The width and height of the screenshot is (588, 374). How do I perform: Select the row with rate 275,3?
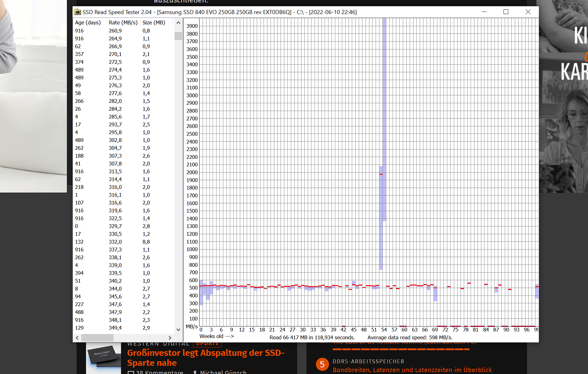click(x=124, y=78)
